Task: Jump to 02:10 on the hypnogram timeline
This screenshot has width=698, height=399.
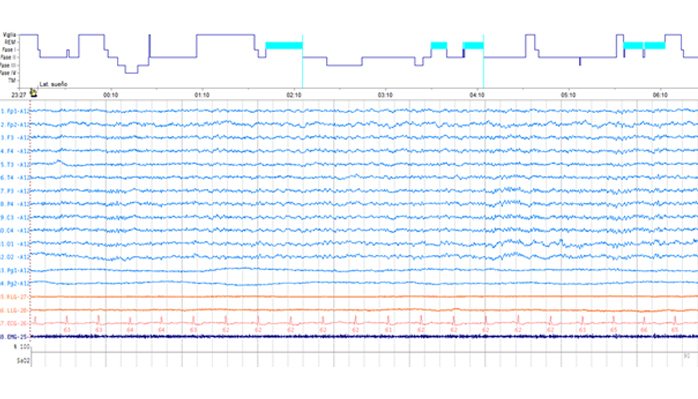Action: [x=294, y=95]
